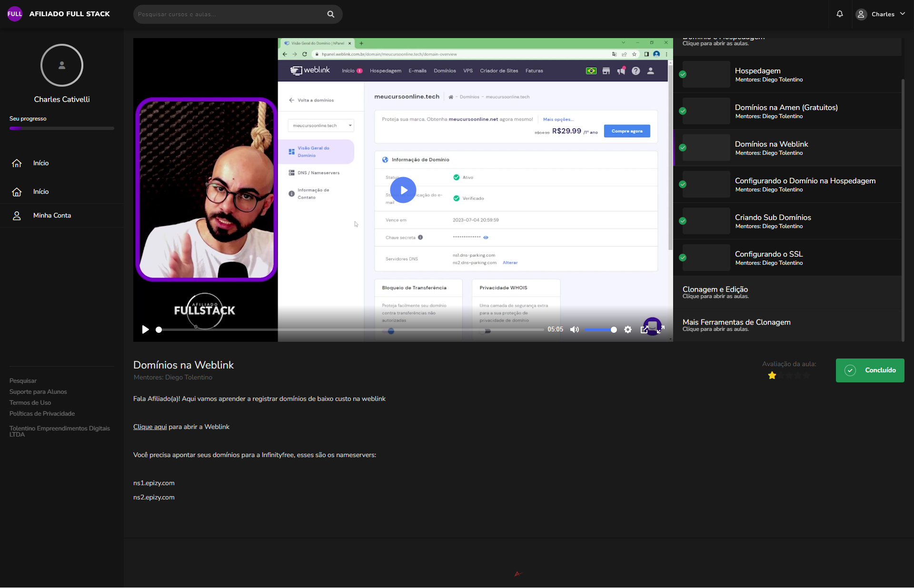Toggle completed check on Hospedagem lesson
The image size is (914, 588).
point(683,74)
